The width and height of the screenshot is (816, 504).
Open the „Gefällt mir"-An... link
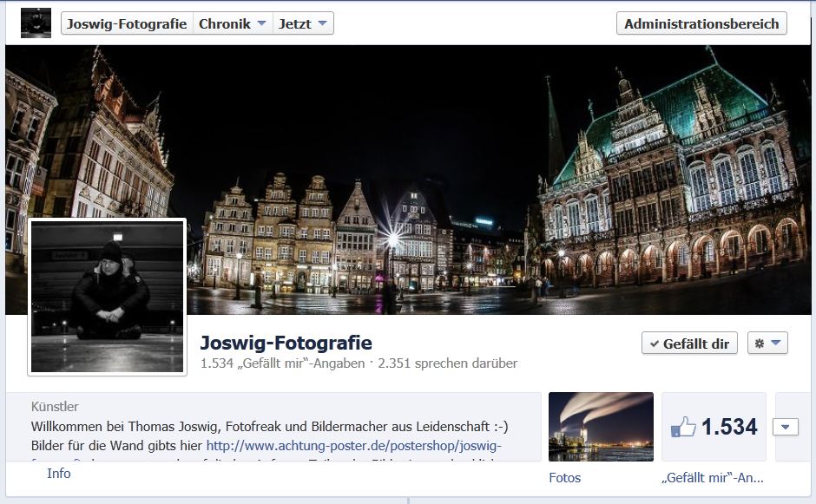(x=713, y=477)
